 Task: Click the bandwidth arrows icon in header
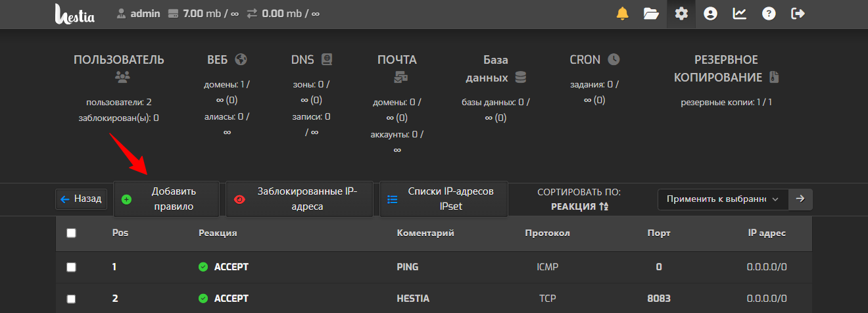(253, 13)
